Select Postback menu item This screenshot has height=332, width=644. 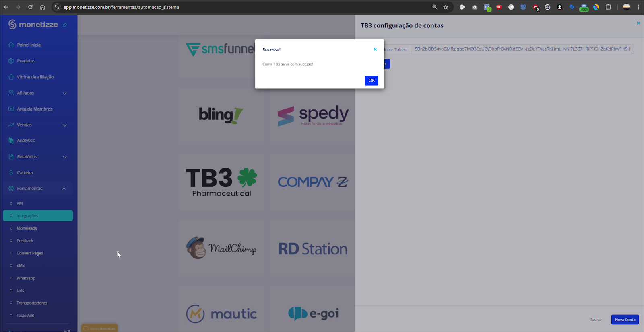tap(25, 241)
